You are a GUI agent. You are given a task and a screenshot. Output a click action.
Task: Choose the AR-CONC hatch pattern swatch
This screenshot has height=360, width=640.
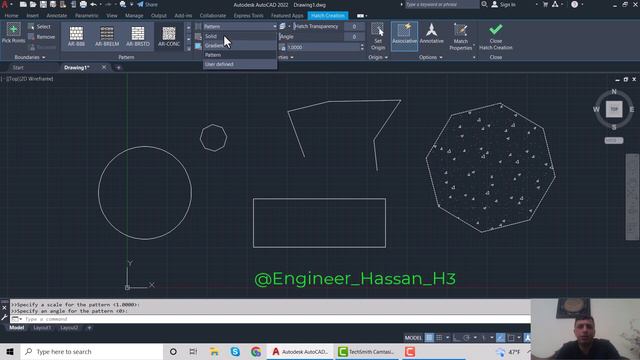[169, 36]
